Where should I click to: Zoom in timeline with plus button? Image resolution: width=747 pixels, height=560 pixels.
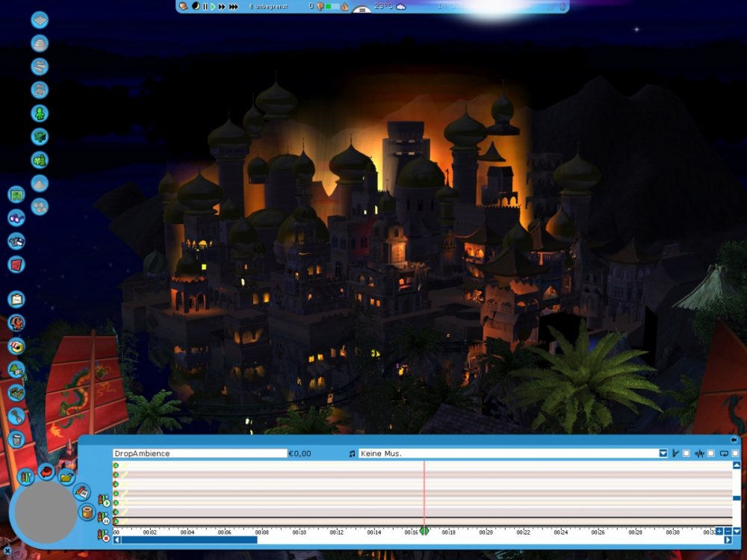719,531
